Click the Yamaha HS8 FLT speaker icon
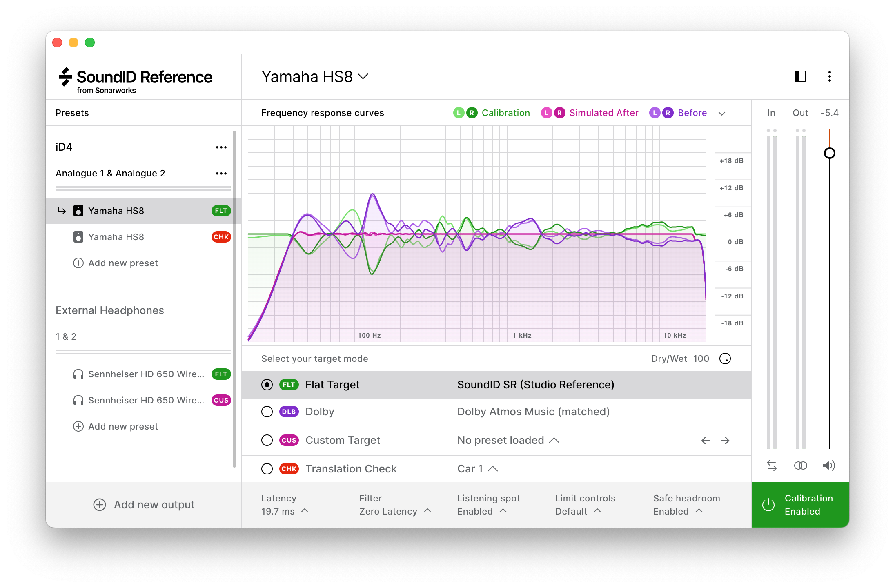895x588 pixels. [x=78, y=211]
